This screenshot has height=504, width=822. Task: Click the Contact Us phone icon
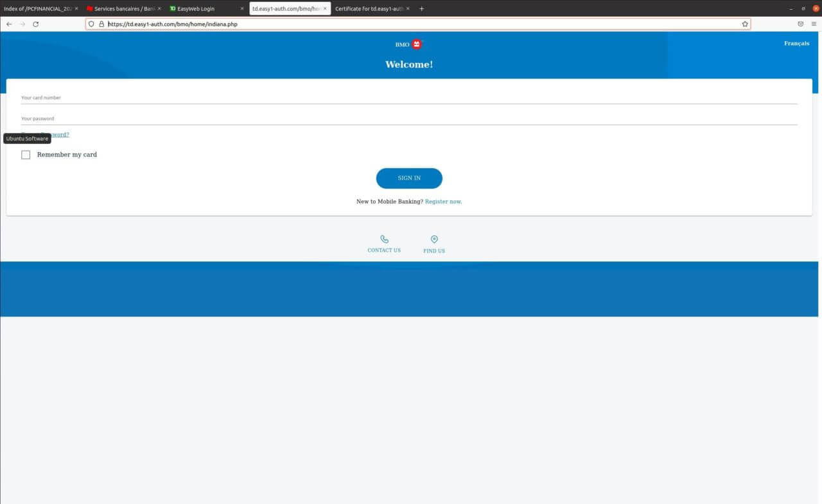tap(384, 239)
